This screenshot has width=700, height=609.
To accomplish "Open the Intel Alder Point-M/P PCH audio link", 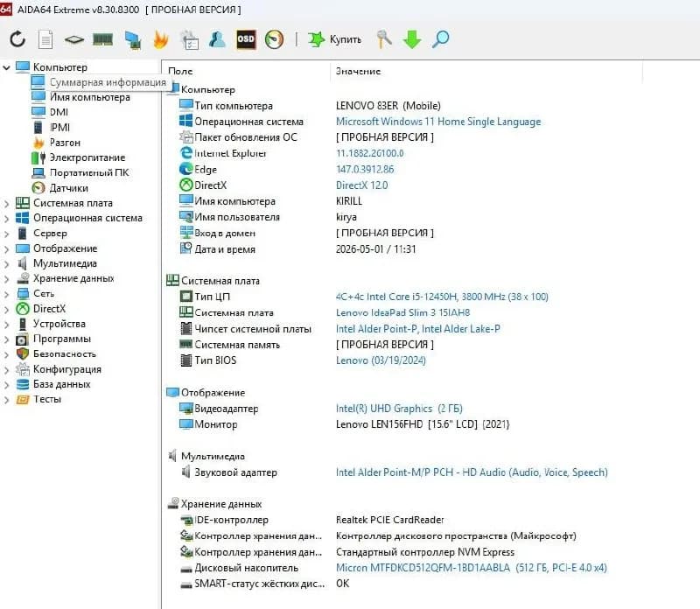I will pyautogui.click(x=472, y=472).
